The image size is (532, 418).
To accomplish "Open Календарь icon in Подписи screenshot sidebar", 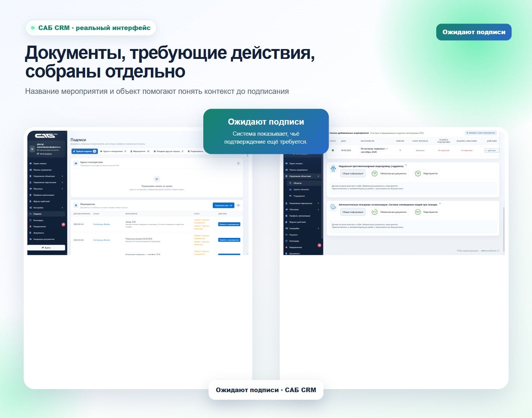I will coord(31,220).
